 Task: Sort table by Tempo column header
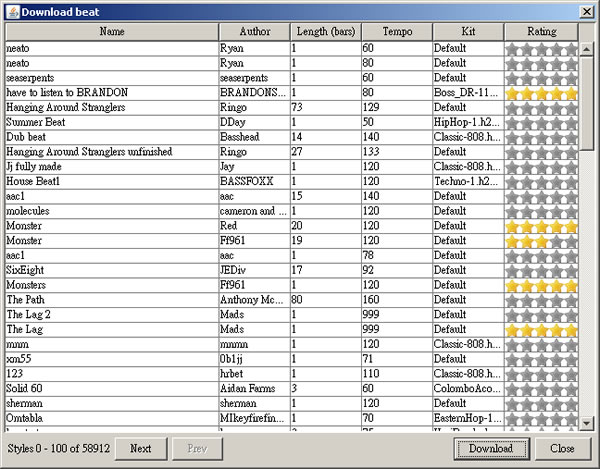(397, 32)
